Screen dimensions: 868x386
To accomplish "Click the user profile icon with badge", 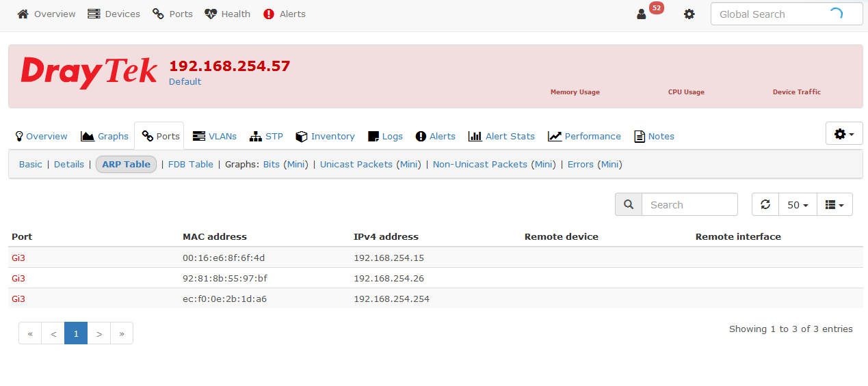I will (642, 14).
